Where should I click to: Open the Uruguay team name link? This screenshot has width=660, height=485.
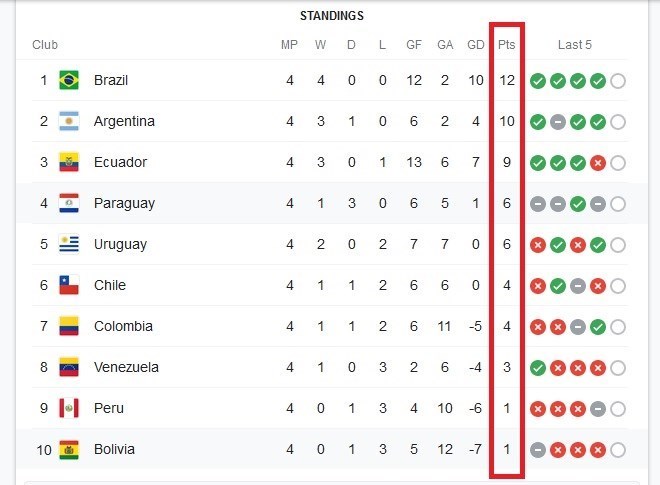coord(120,244)
